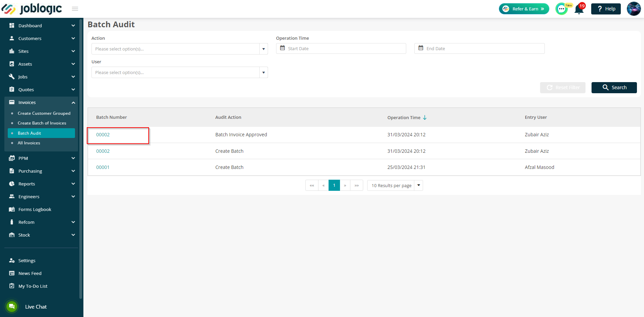The height and width of the screenshot is (317, 644).
Task: Click the Quotes clipboard icon
Action: coord(12,90)
